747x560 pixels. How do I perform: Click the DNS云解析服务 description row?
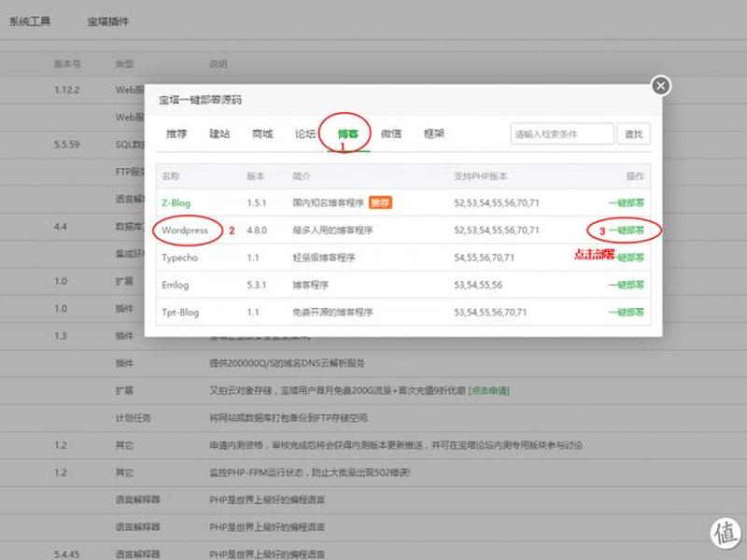click(288, 363)
